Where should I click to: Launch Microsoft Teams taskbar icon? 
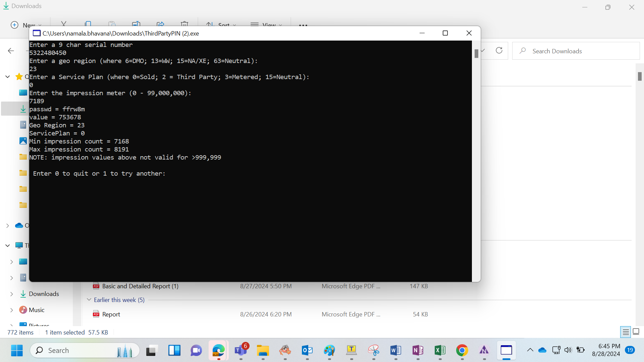pyautogui.click(x=241, y=351)
